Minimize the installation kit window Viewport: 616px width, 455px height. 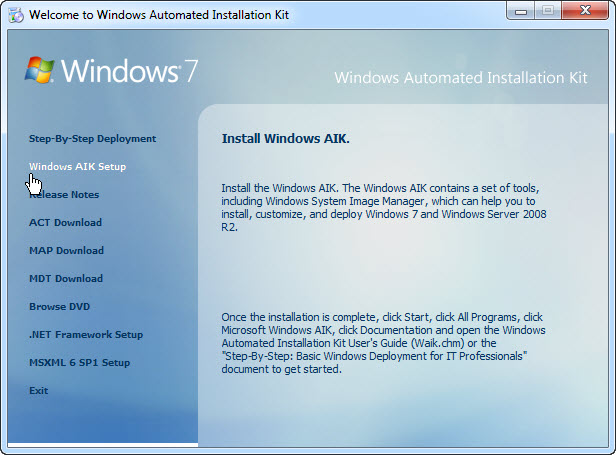521,11
